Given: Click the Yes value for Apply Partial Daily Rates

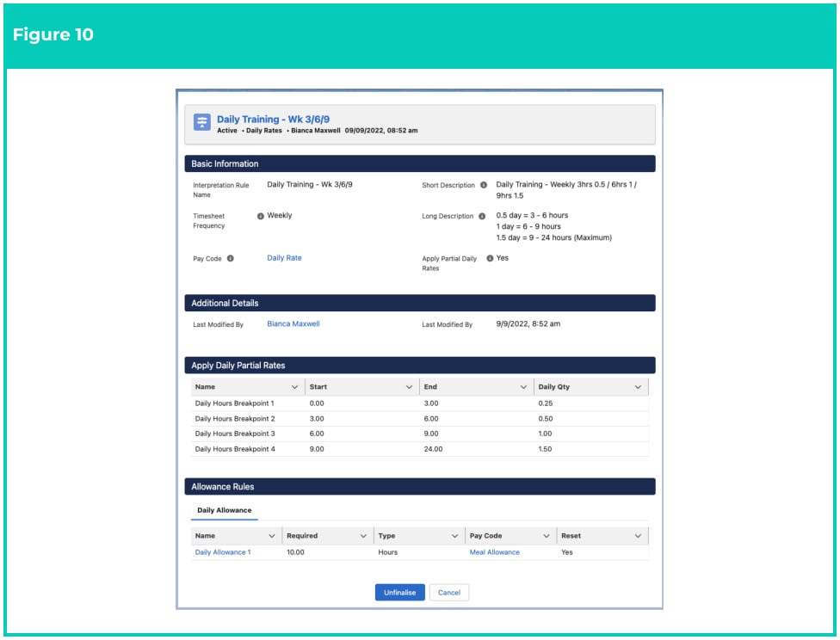Looking at the screenshot, I should coord(502,257).
